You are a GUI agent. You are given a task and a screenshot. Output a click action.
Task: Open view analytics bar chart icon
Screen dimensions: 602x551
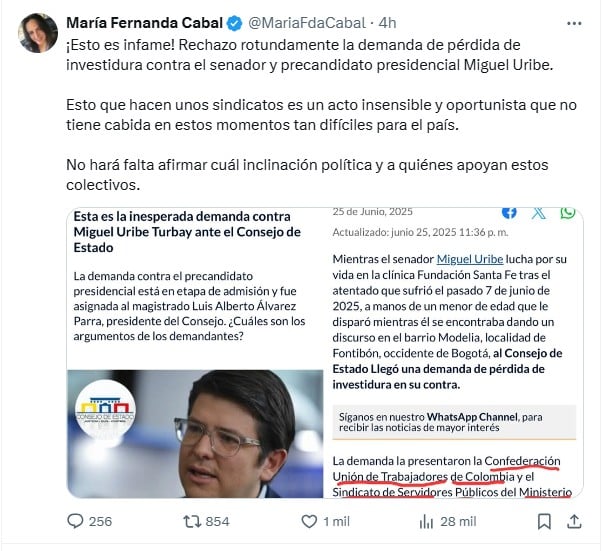[x=426, y=521]
